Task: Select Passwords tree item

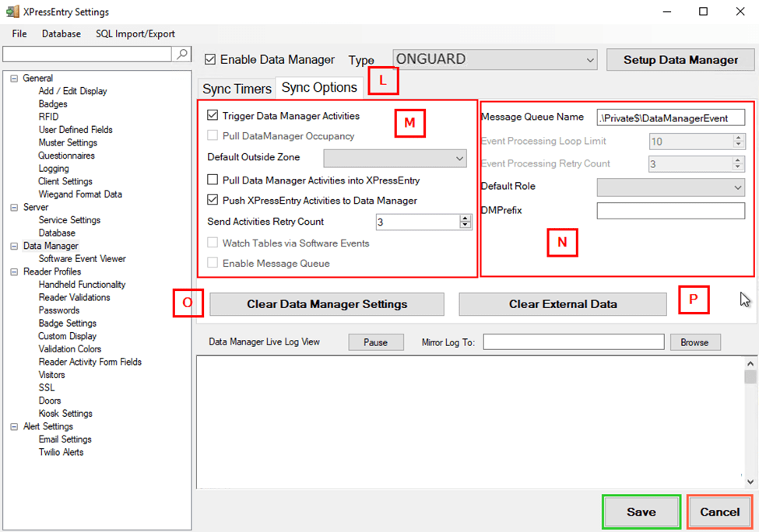Action: 59,310
